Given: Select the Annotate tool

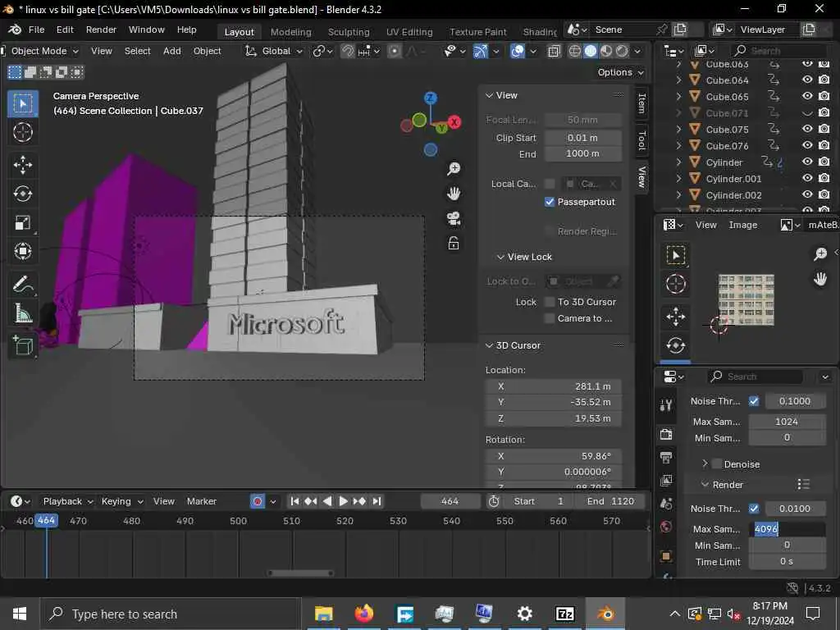Looking at the screenshot, I should point(22,285).
